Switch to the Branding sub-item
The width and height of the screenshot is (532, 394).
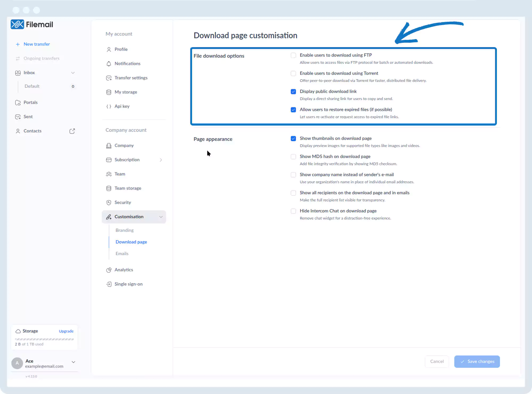(x=124, y=230)
